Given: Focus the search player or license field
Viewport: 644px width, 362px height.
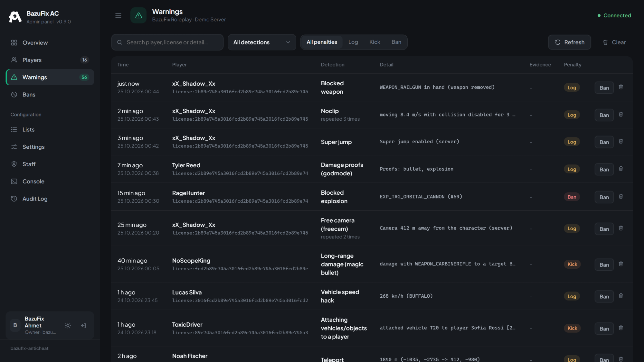Looking at the screenshot, I should coord(167,42).
